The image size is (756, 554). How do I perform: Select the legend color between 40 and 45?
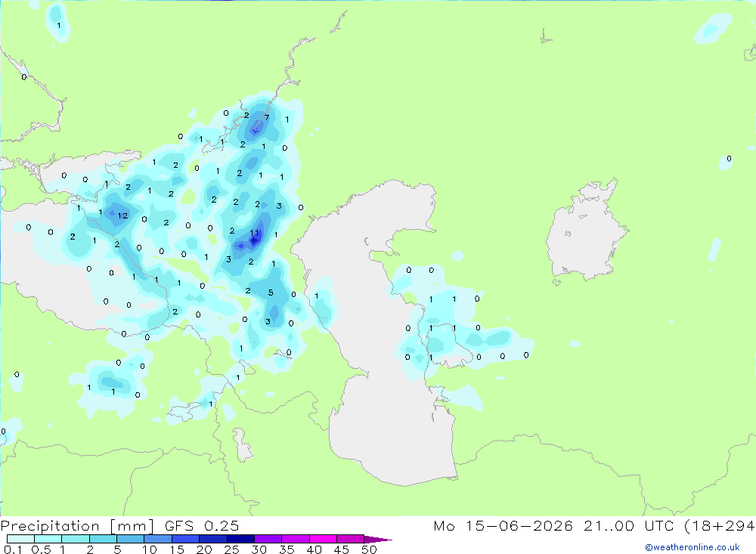pyautogui.click(x=323, y=539)
